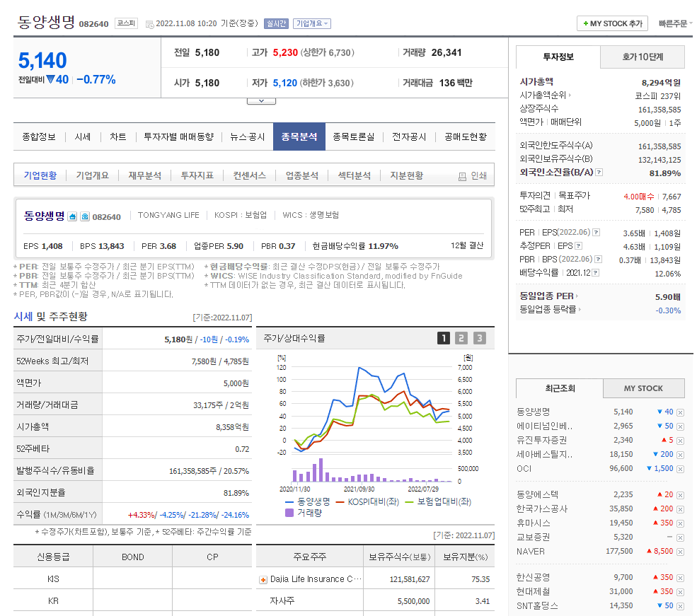Open the 전자공시 tab
Screen dimensions: 697x616
409,136
